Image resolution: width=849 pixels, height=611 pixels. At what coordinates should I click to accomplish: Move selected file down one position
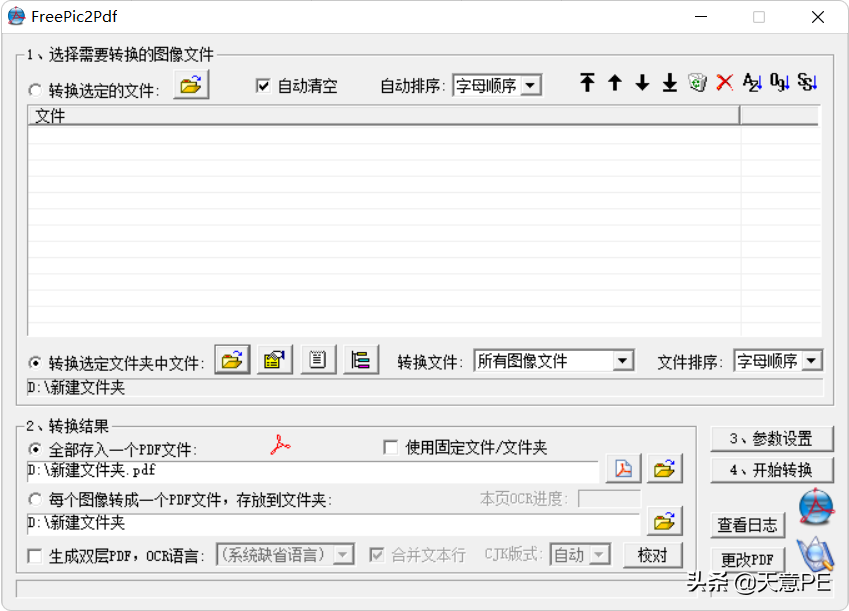(642, 82)
